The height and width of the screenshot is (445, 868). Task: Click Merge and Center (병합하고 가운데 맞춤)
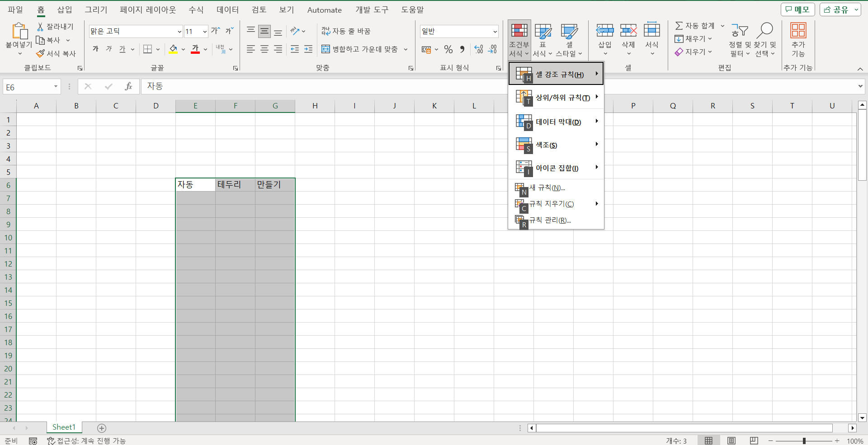coord(360,49)
